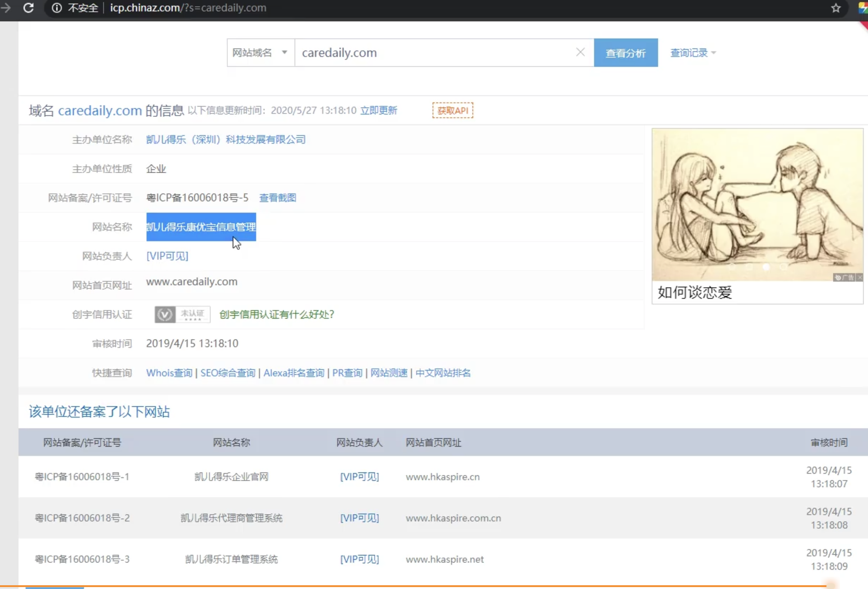Click the 凯儿得乐企业官网 site name cell
Image resolution: width=868 pixels, height=589 pixels.
click(231, 477)
